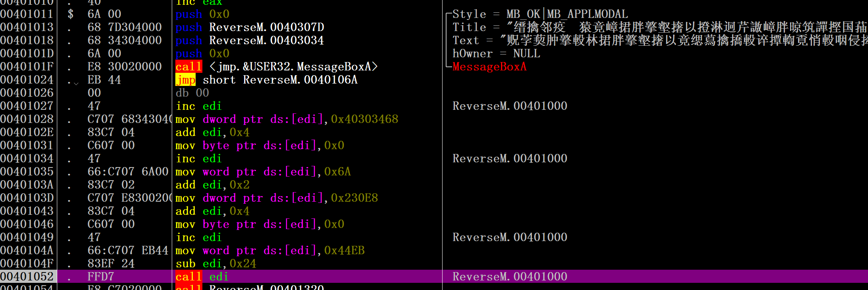
Task: Select address 00401035
Action: click(x=27, y=172)
